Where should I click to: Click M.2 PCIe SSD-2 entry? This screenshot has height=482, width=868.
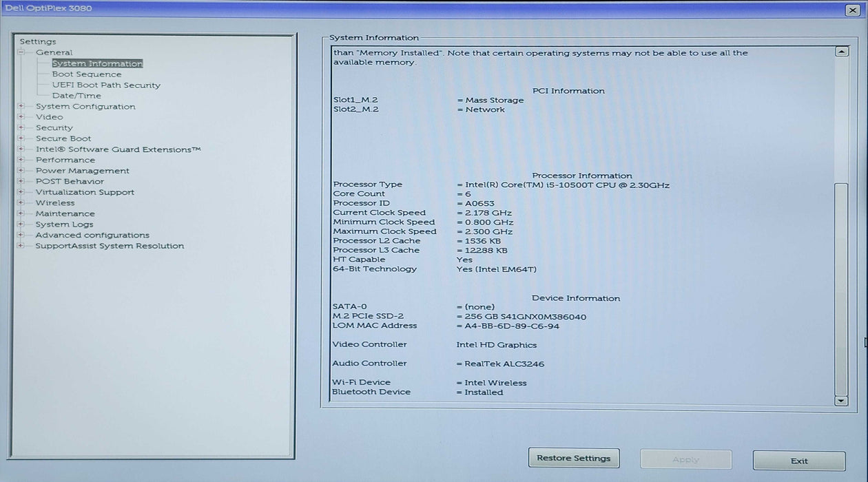coord(459,317)
